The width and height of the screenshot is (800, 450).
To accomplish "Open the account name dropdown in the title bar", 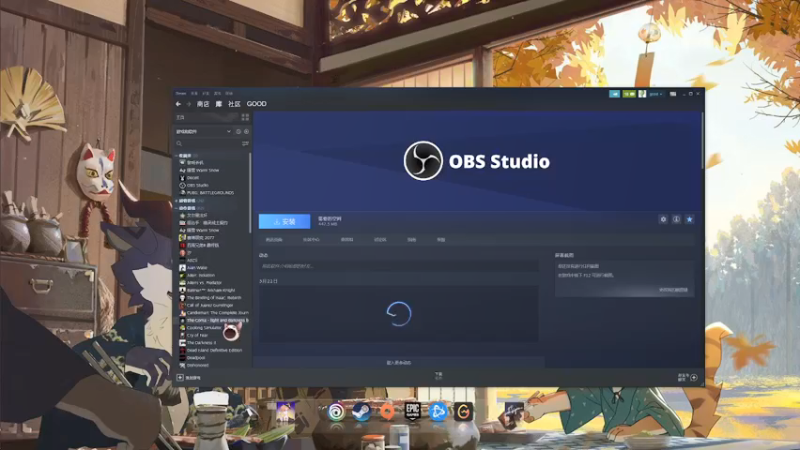I will pos(656,94).
